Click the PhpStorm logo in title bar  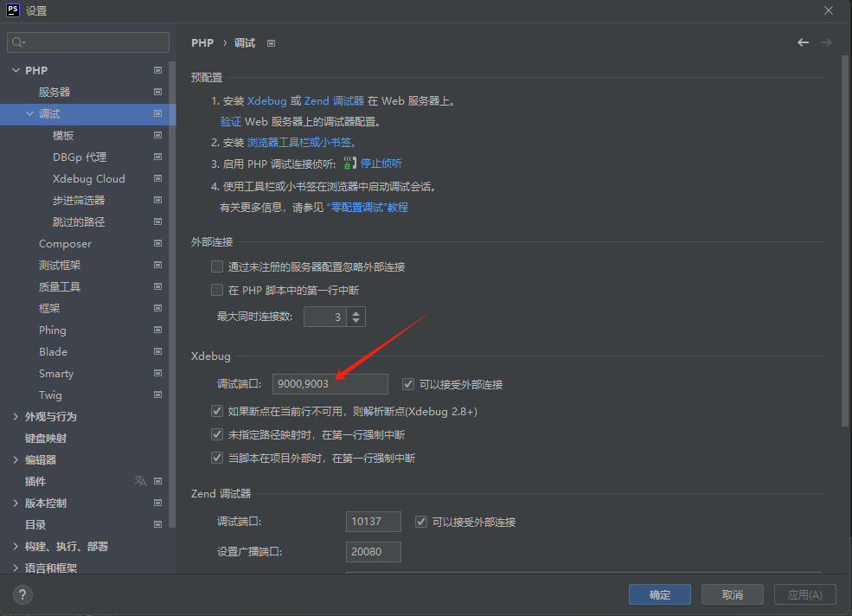pos(12,10)
